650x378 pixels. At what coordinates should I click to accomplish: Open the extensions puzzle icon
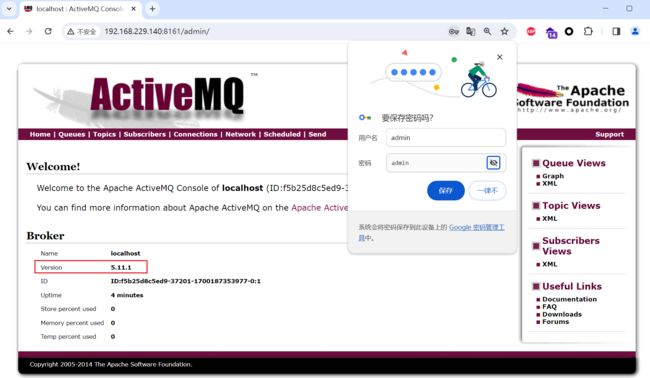pos(588,32)
